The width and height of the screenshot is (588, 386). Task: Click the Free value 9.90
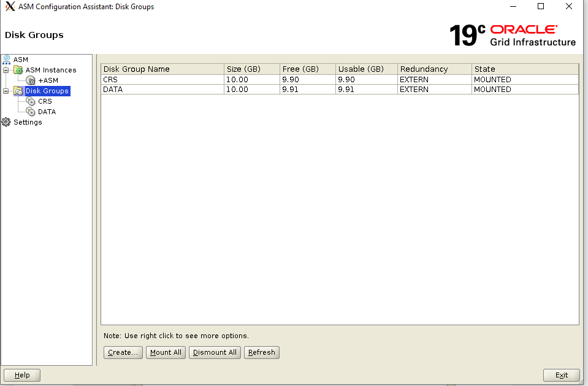(x=308, y=80)
